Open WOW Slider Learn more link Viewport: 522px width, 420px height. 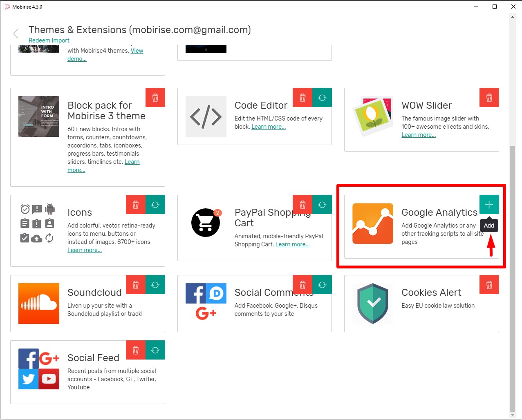click(419, 135)
